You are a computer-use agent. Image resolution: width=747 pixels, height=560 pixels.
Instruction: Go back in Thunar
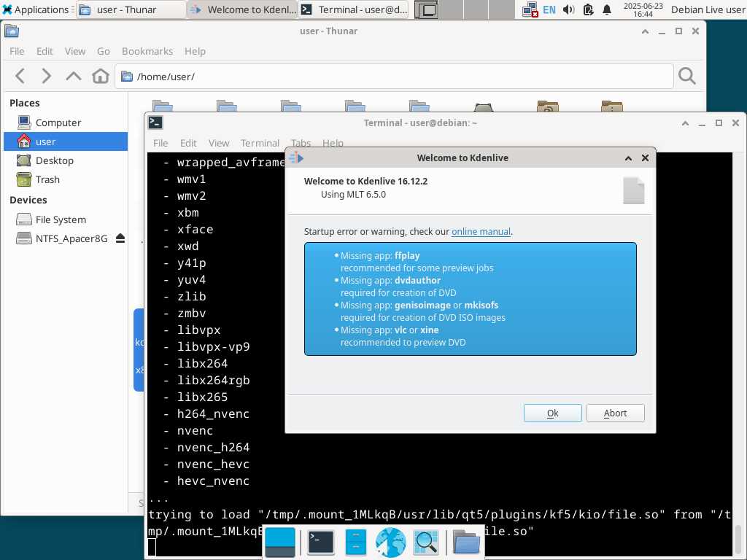click(x=20, y=76)
